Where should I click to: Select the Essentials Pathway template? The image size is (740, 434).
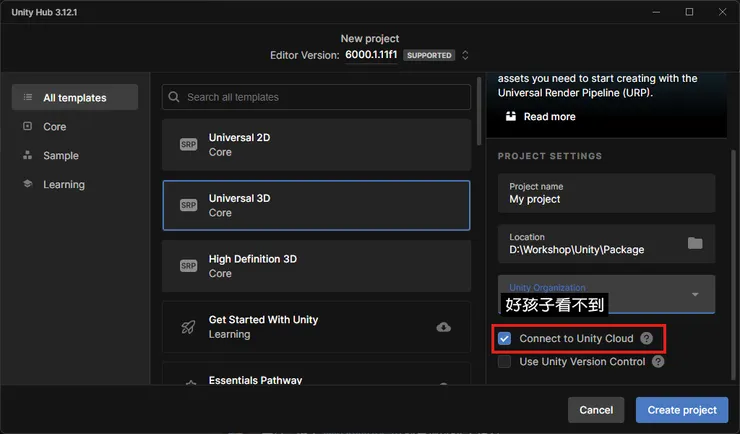click(316, 374)
